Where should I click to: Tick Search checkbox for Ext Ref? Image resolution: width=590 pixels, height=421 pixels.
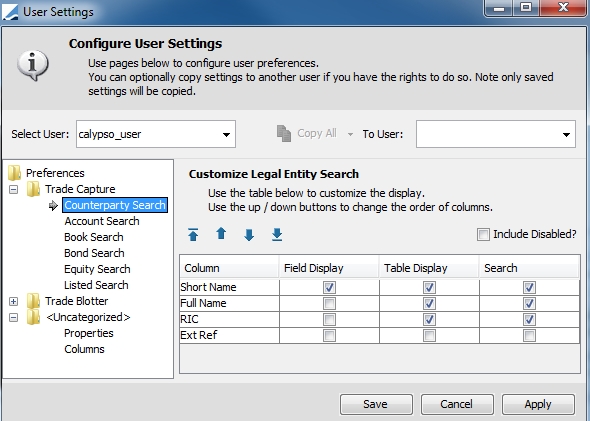(529, 335)
